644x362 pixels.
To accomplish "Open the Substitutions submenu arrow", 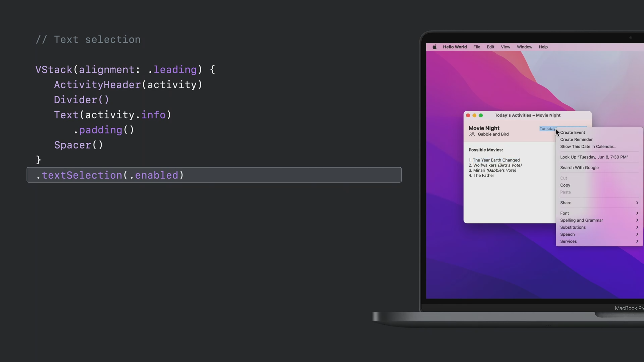I will [x=637, y=227].
